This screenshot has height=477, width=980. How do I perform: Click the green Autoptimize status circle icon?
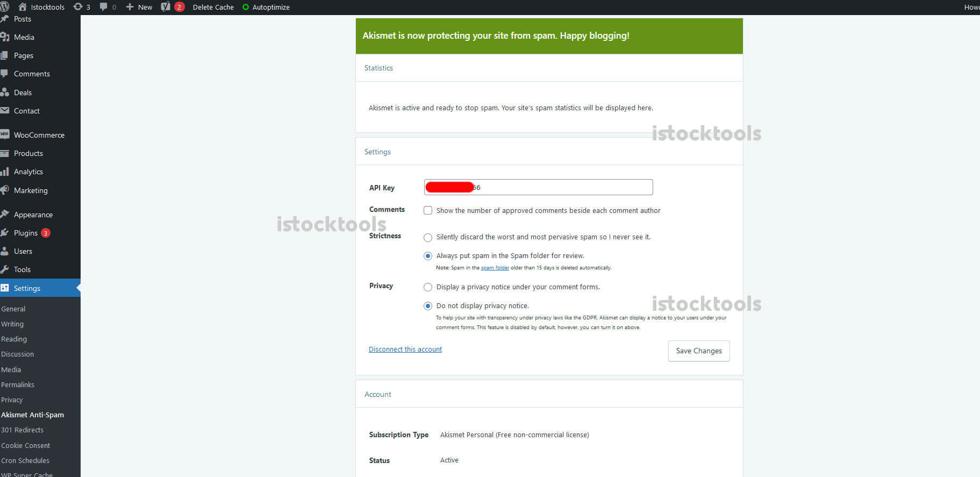pos(246,7)
